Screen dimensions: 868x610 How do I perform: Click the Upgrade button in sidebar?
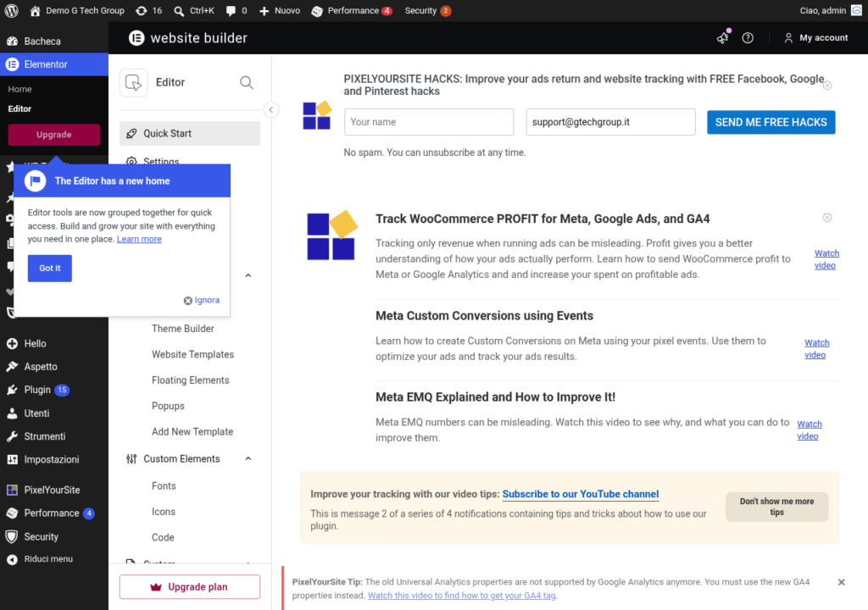[53, 135]
